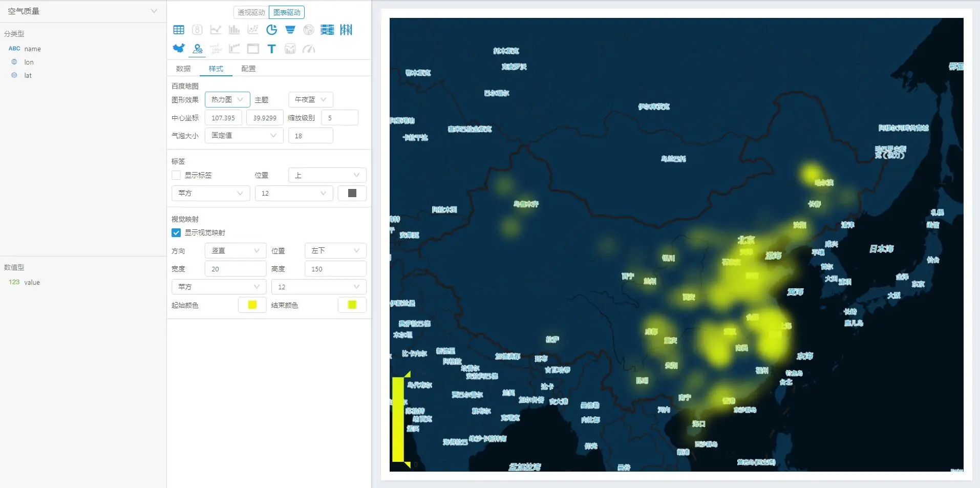980x488 pixels.
Task: Pick the scatter plot chart icon
Action: (x=253, y=30)
